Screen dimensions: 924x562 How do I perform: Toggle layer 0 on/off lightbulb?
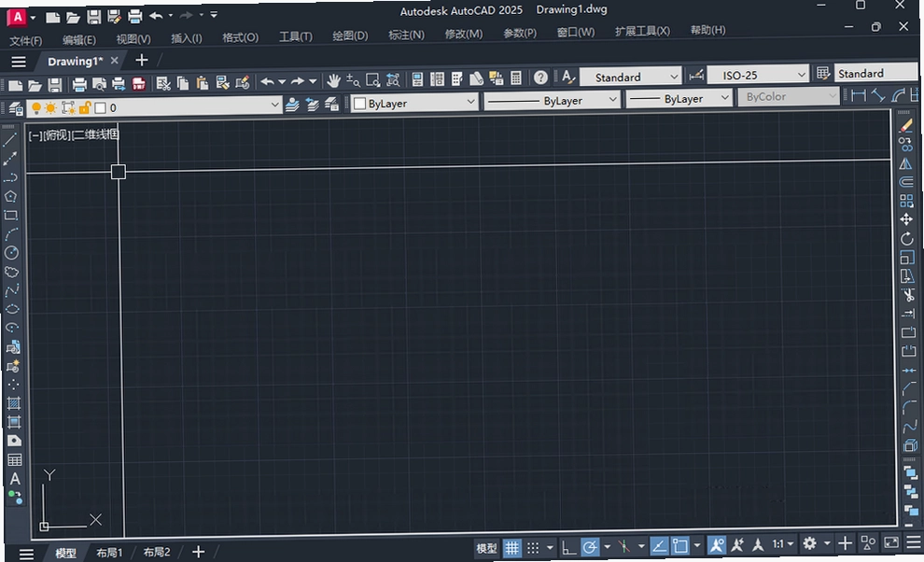[x=36, y=108]
